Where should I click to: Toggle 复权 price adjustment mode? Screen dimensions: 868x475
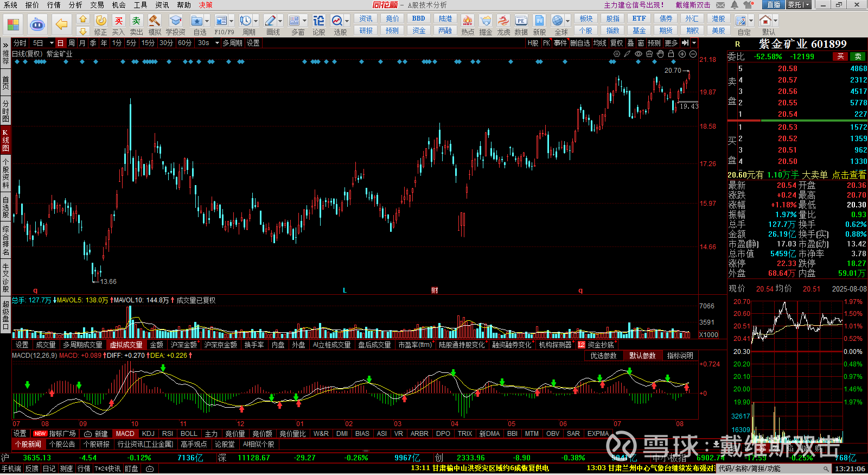pos(617,43)
